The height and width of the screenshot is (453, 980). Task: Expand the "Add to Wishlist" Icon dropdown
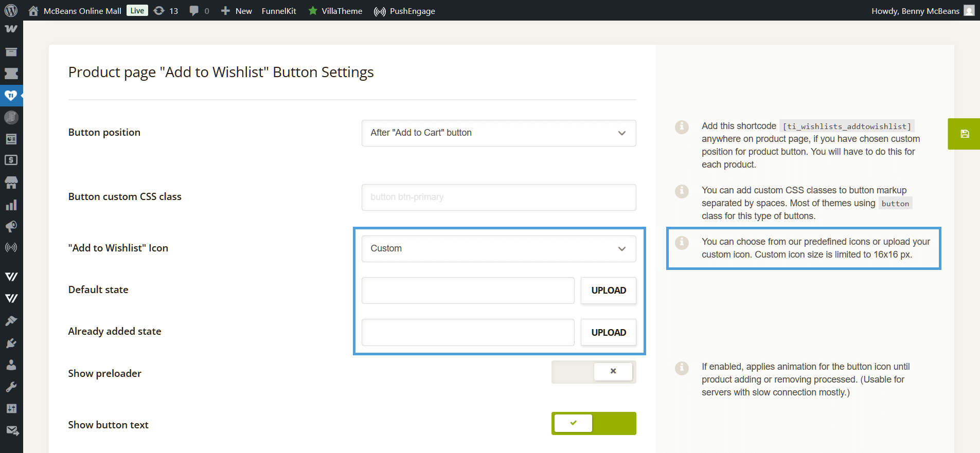click(x=498, y=249)
